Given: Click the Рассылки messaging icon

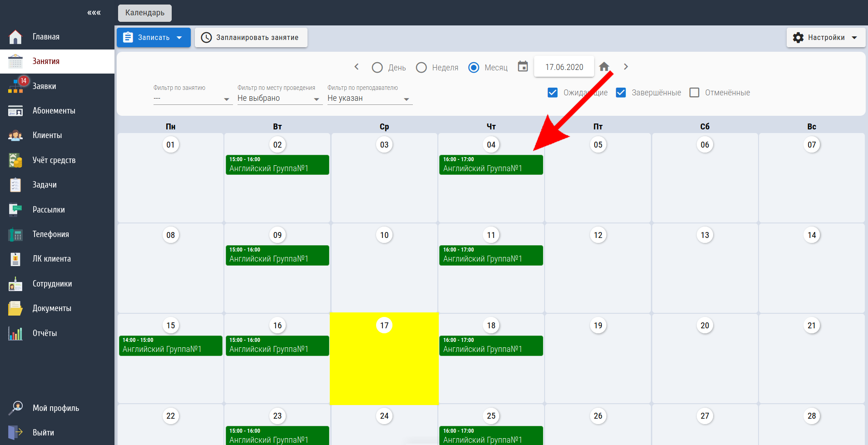Looking at the screenshot, I should point(15,210).
